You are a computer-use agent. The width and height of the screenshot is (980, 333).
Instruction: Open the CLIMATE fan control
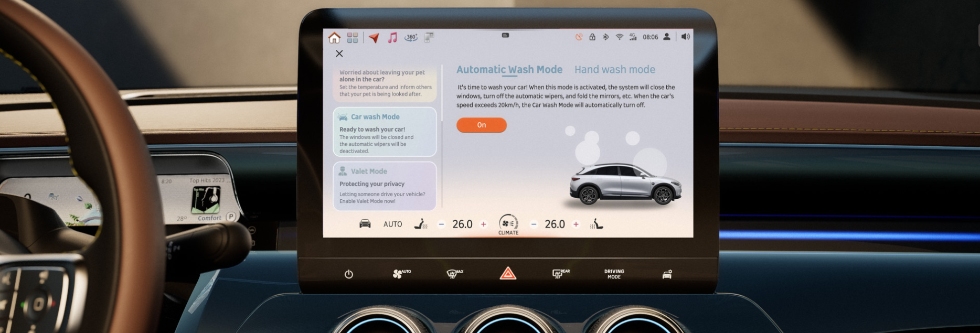pos(508,224)
